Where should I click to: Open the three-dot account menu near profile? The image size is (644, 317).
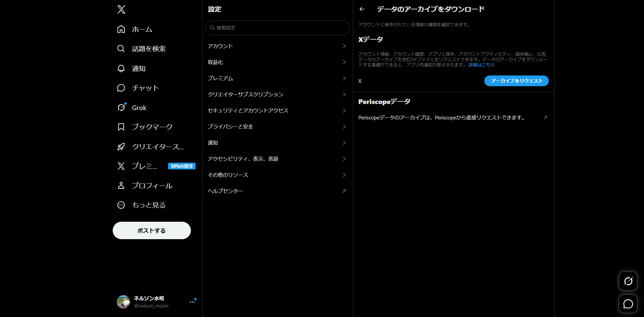[192, 302]
